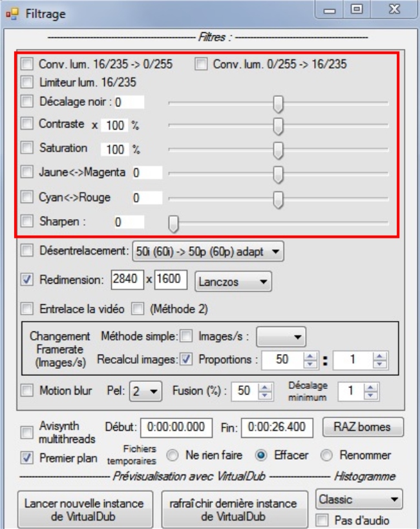
Task: Click the Redimension height field 1600
Action: [x=171, y=279]
